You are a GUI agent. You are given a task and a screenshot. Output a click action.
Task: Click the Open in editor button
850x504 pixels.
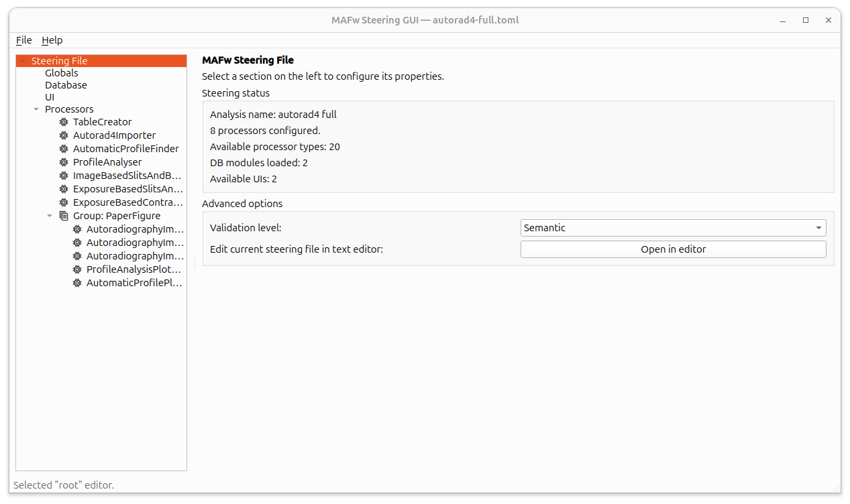point(673,249)
